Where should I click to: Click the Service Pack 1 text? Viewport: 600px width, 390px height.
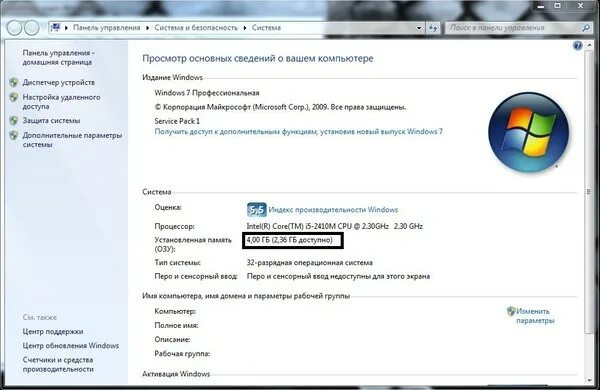tap(177, 121)
